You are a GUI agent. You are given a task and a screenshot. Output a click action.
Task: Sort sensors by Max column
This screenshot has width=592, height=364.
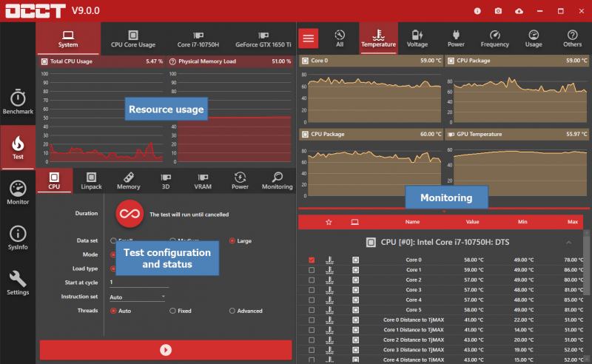pos(573,222)
